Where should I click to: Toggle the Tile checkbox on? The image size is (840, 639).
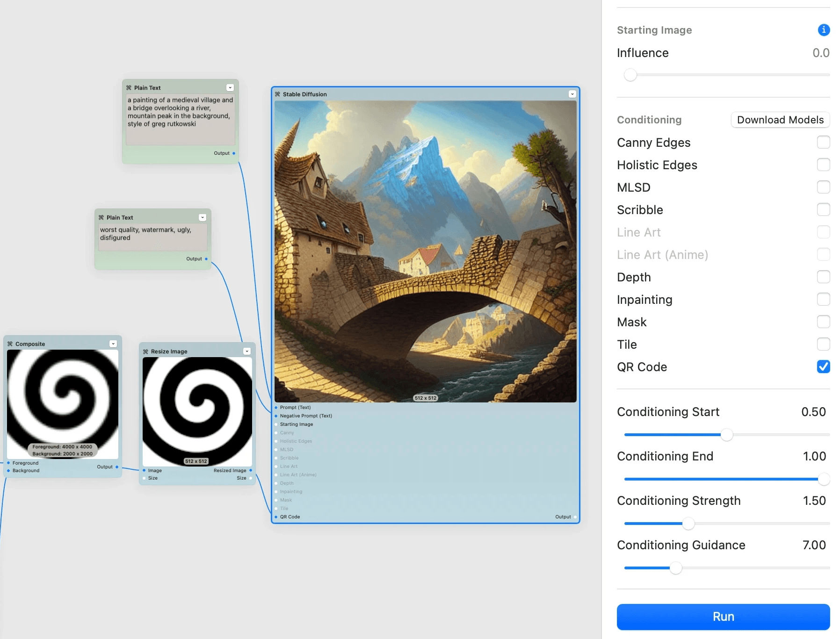point(824,344)
